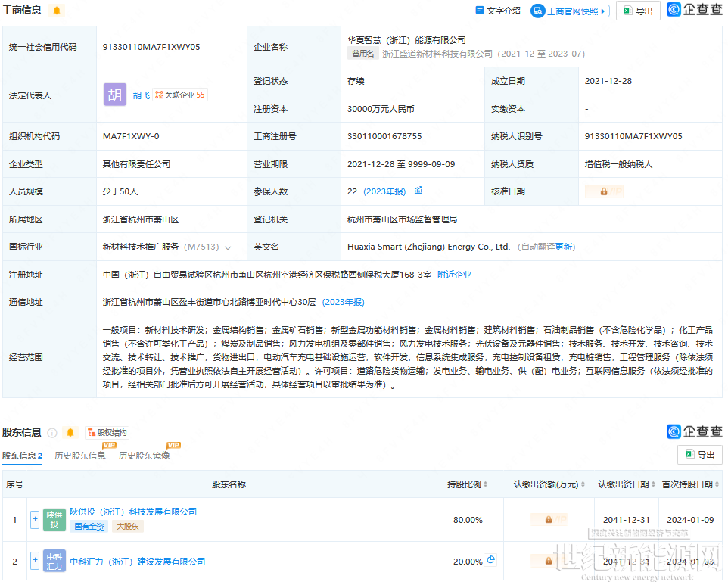Click the bell alert icon beside 工商信息
This screenshot has width=728, height=585.
(57, 11)
